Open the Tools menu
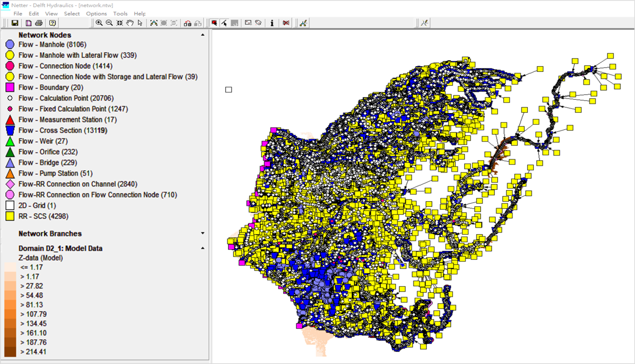 [120, 13]
